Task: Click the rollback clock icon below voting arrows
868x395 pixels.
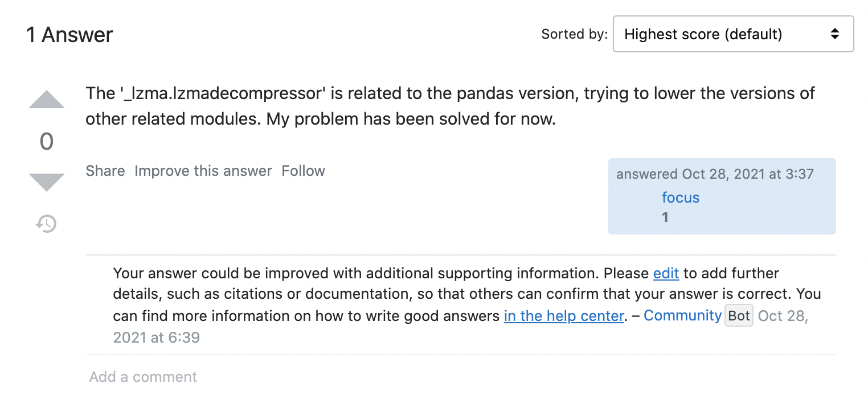Action: (x=46, y=224)
